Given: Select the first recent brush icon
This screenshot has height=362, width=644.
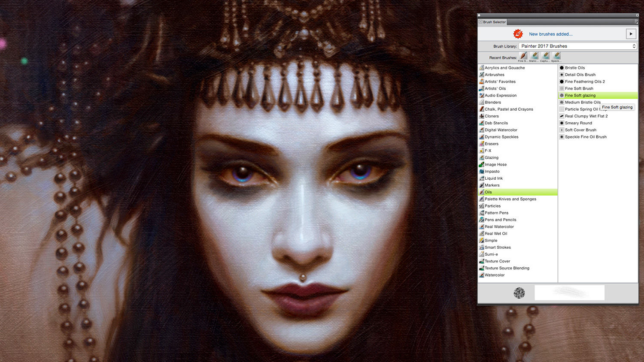Looking at the screenshot, I should click(523, 56).
